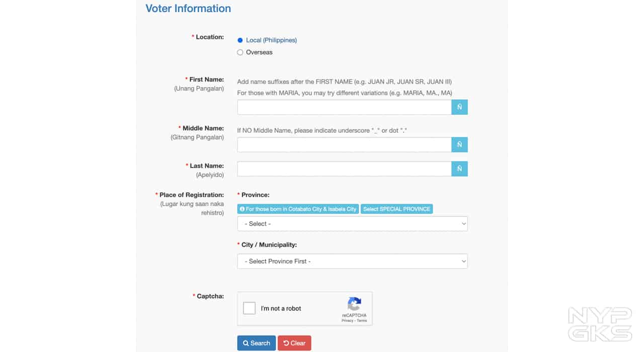Click the Search button

point(256,343)
